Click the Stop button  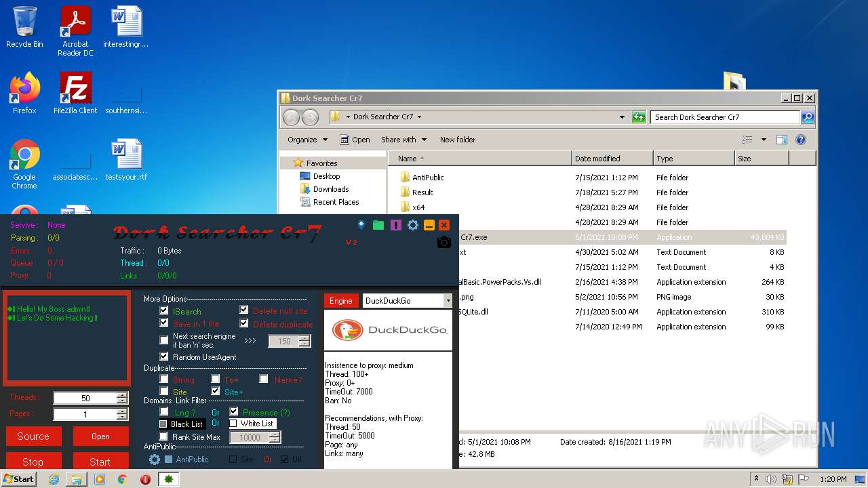33,461
